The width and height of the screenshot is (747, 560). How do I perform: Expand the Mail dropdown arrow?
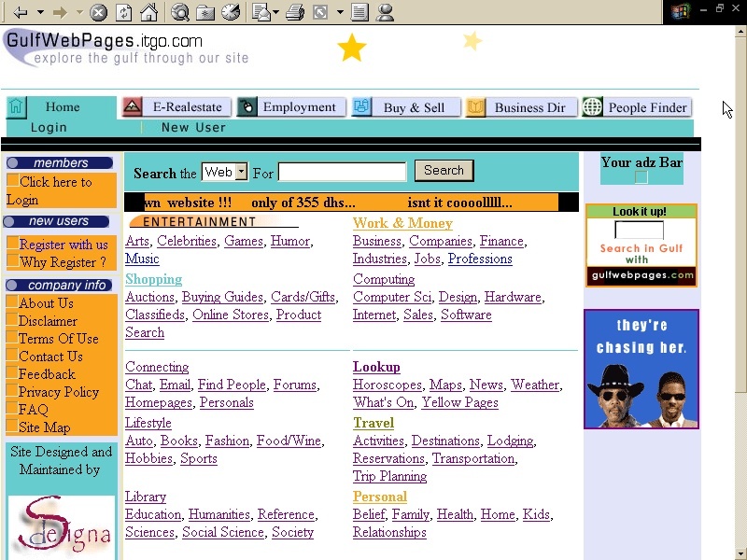(x=275, y=12)
